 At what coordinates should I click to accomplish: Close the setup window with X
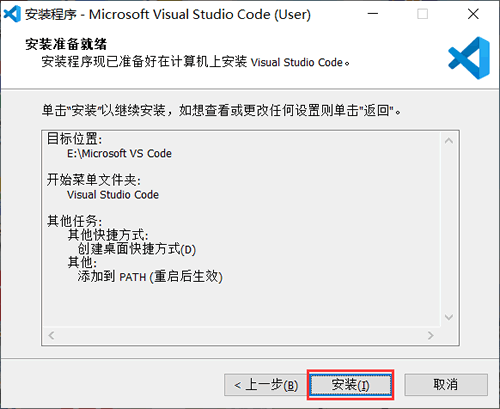473,14
